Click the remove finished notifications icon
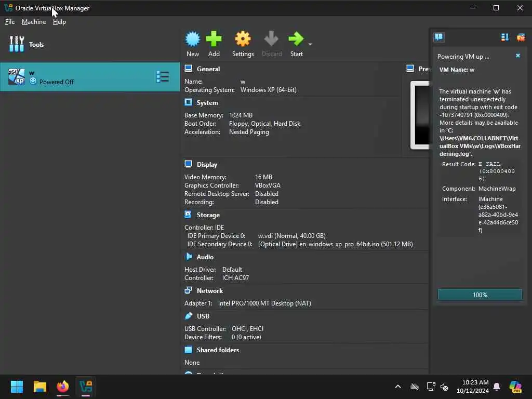This screenshot has height=399, width=532. click(521, 37)
